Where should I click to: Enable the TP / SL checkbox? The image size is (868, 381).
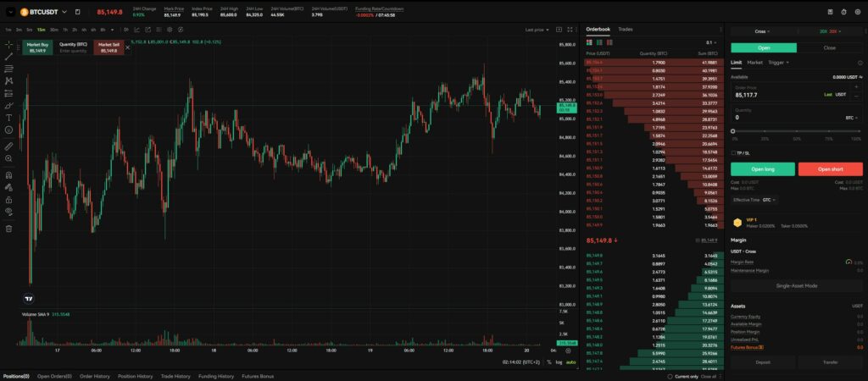733,153
